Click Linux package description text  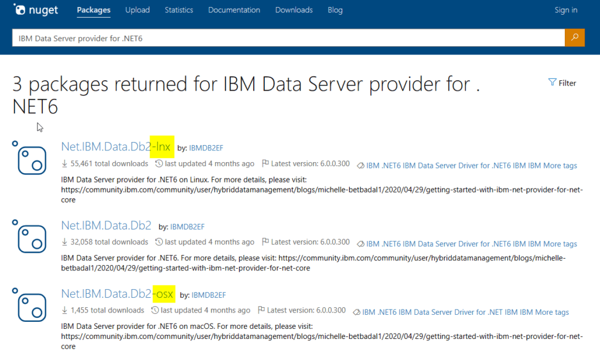tap(322, 190)
